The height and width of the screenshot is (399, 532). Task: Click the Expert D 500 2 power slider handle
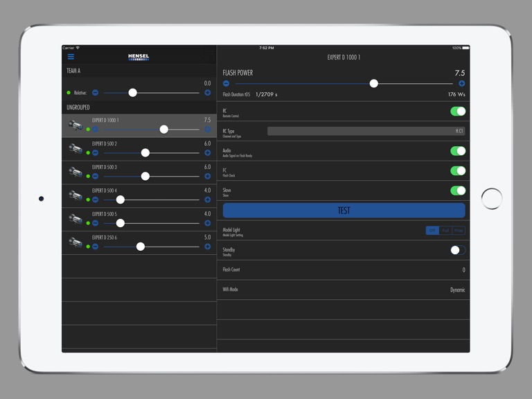(145, 152)
